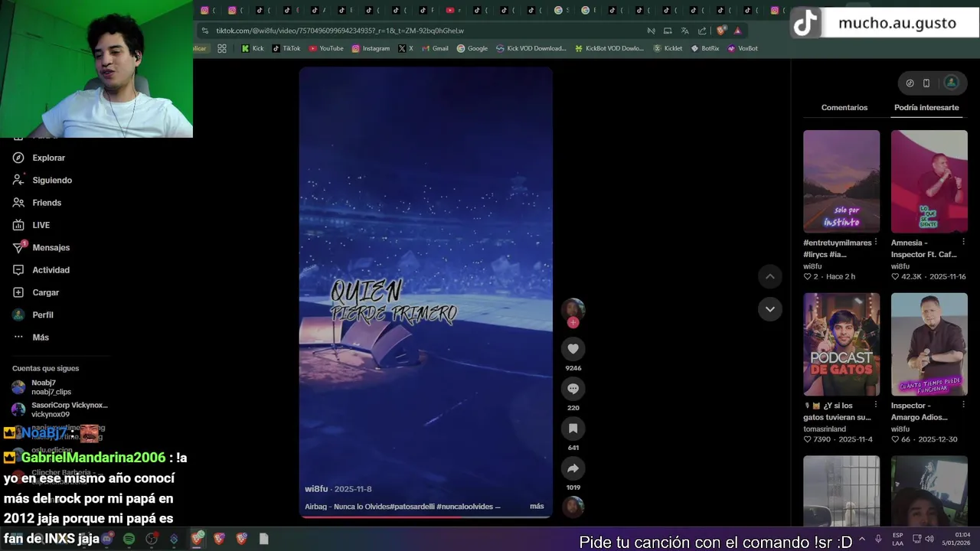980x551 pixels.
Task: Open the spinning sound disc below share
Action: point(573,507)
